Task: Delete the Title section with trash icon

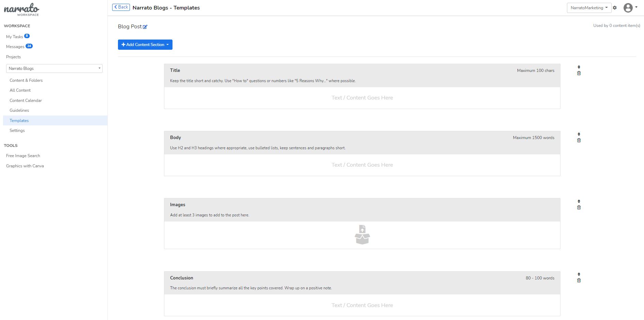Action: [579, 73]
